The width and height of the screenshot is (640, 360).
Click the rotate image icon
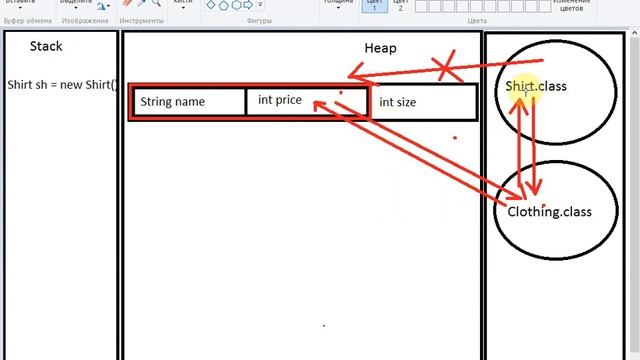point(101,6)
